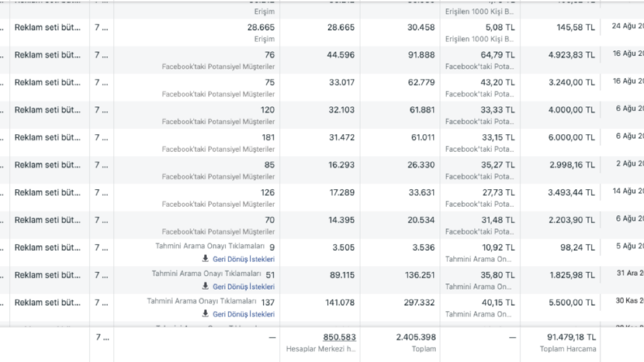Click impressions value 61.011
This screenshot has width=644, height=362.
[x=422, y=137]
